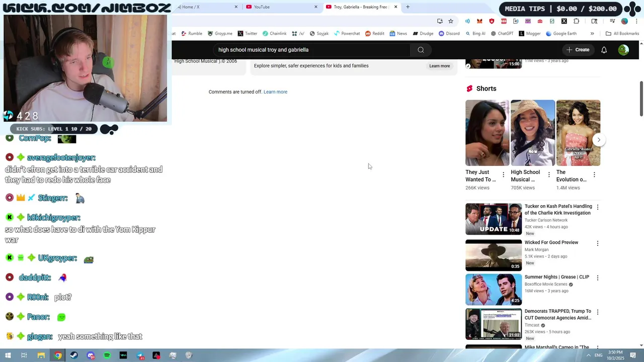644x362 pixels.
Task: Open the Drudge bookmark
Action: [423, 34]
